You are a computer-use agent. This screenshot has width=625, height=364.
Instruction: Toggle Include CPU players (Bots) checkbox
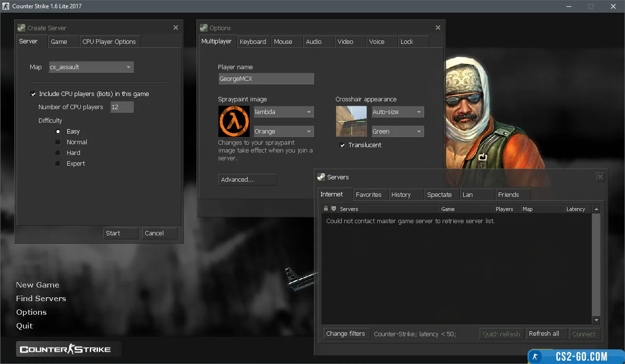click(34, 94)
